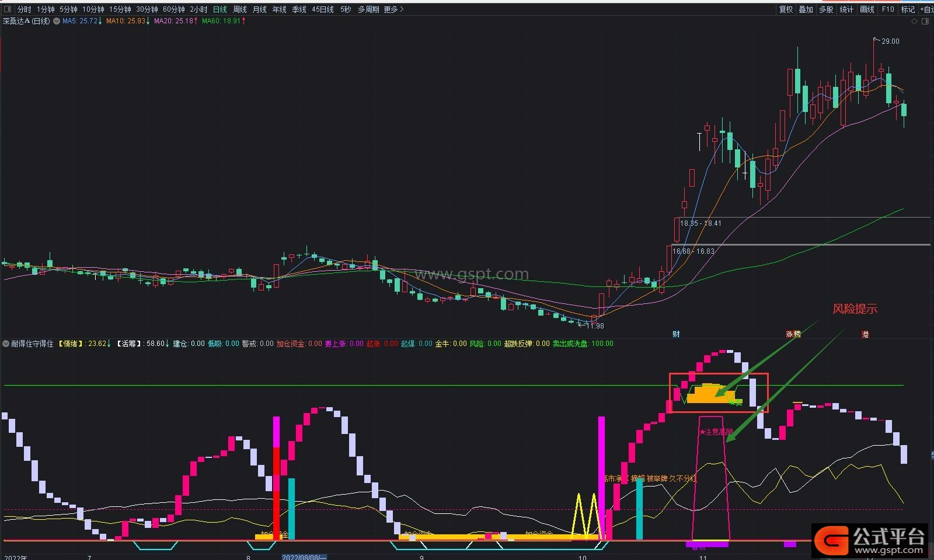Select the 15分钟 period tab
934x560 pixels.
[120, 9]
